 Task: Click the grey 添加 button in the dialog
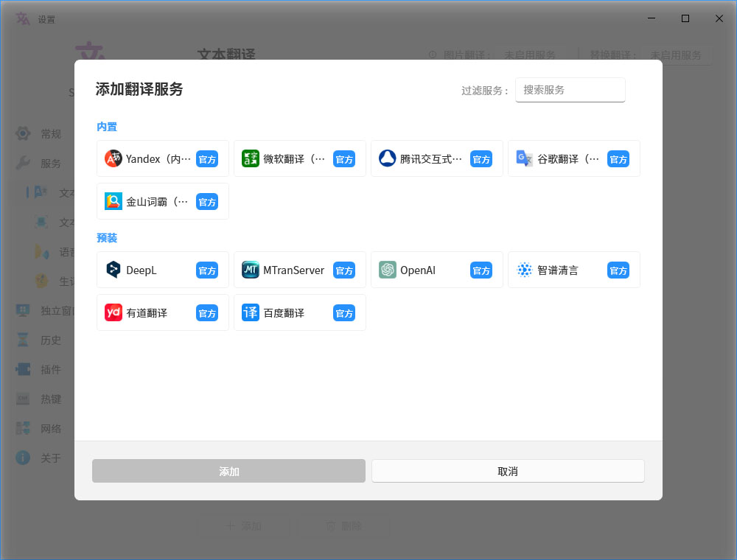tap(228, 471)
